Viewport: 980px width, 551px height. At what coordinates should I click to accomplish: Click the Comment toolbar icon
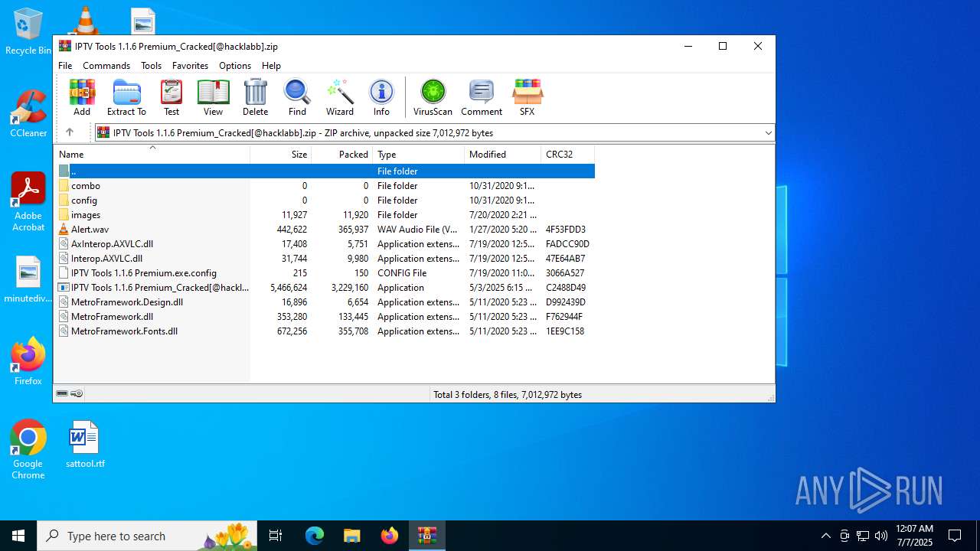pyautogui.click(x=481, y=97)
